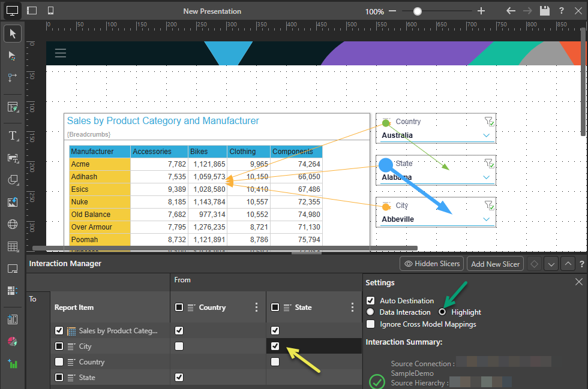This screenshot has height=389, width=588.
Task: Open the City slicer dropdown
Action: coord(486,219)
